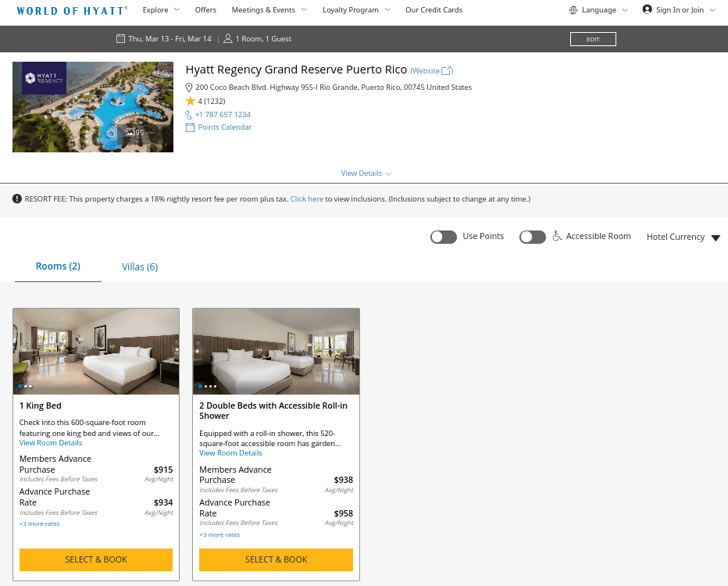The width and height of the screenshot is (728, 586).
Task: Open the external Website link icon
Action: click(448, 71)
